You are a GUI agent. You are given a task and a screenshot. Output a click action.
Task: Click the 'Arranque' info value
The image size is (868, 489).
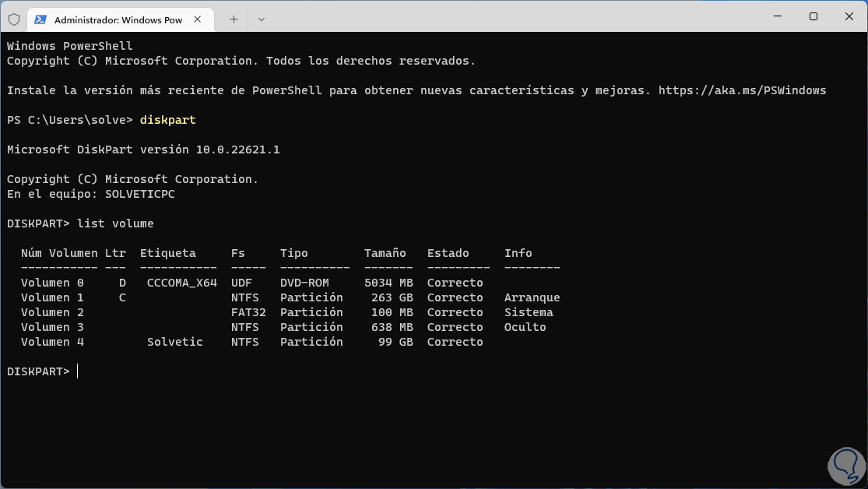pos(532,298)
